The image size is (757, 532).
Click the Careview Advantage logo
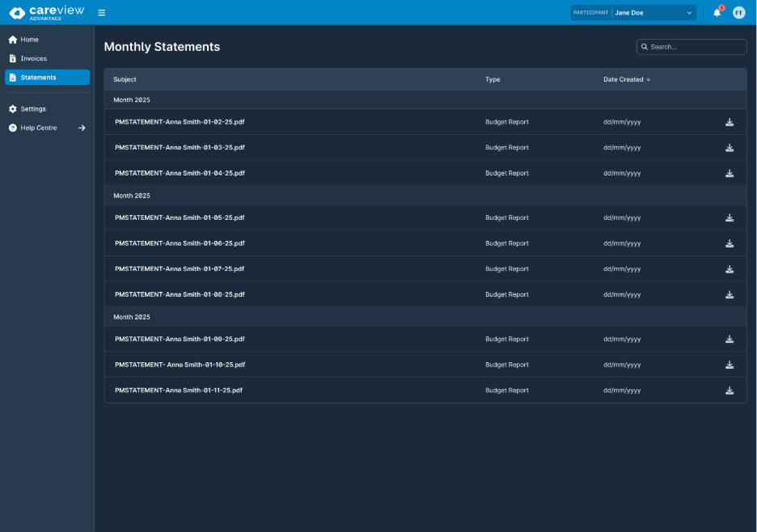[46, 13]
